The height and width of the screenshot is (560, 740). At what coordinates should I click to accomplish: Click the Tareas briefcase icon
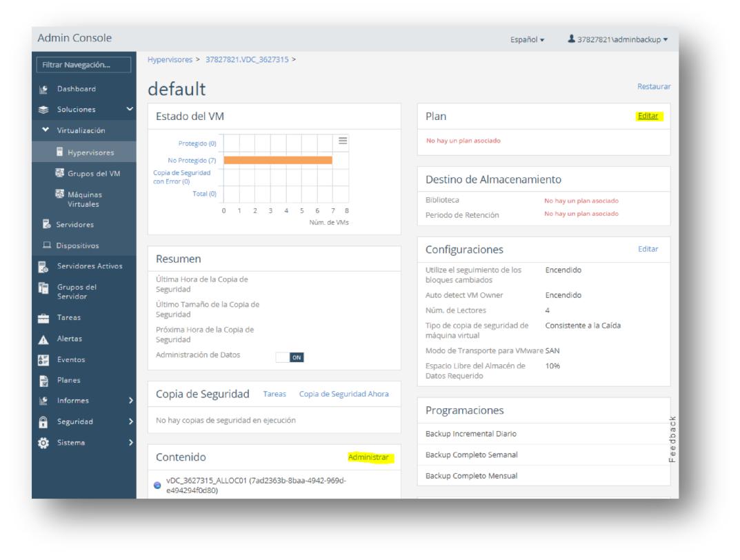[x=43, y=318]
